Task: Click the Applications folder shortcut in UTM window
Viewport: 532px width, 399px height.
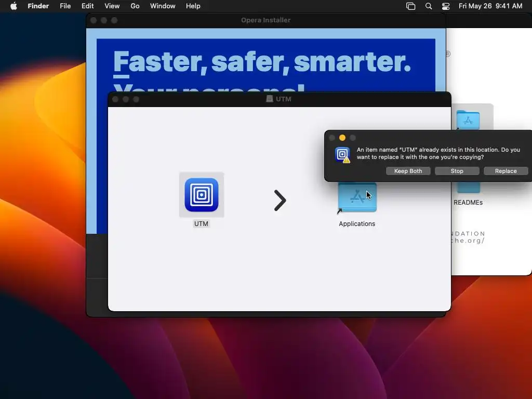Action: click(357, 198)
